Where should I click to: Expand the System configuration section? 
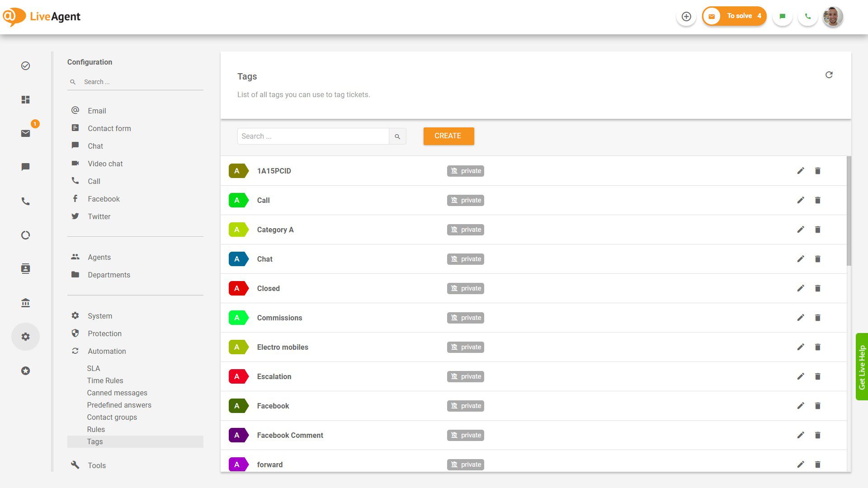100,316
